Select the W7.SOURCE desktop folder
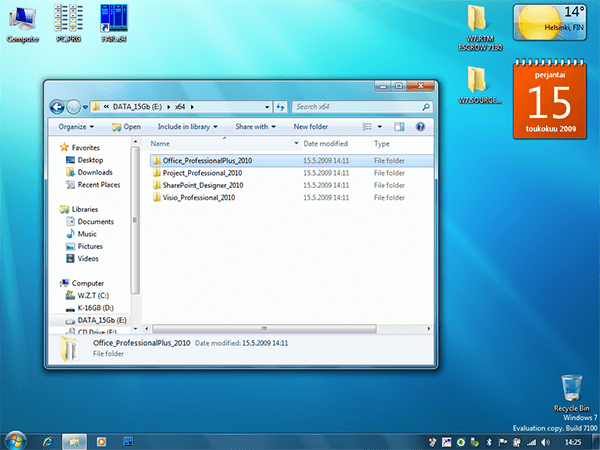 [480, 85]
